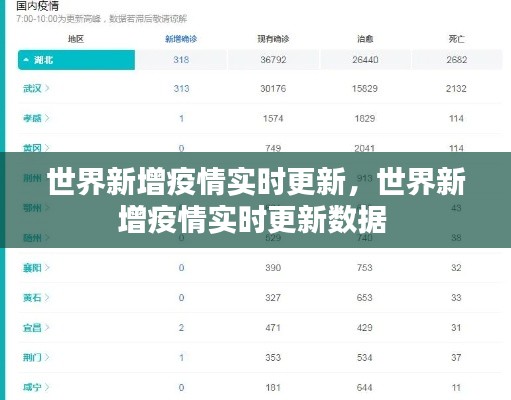Click the 治愈 column header
511x400 pixels.
pyautogui.click(x=365, y=39)
